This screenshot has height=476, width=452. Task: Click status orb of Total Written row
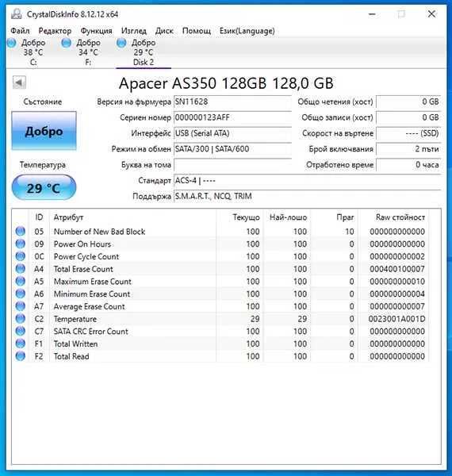tap(21, 344)
